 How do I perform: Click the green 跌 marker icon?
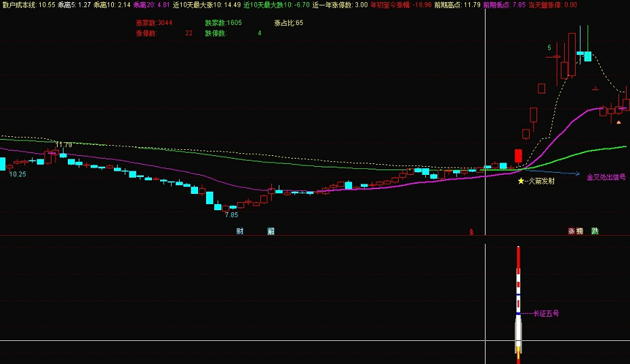(x=595, y=231)
